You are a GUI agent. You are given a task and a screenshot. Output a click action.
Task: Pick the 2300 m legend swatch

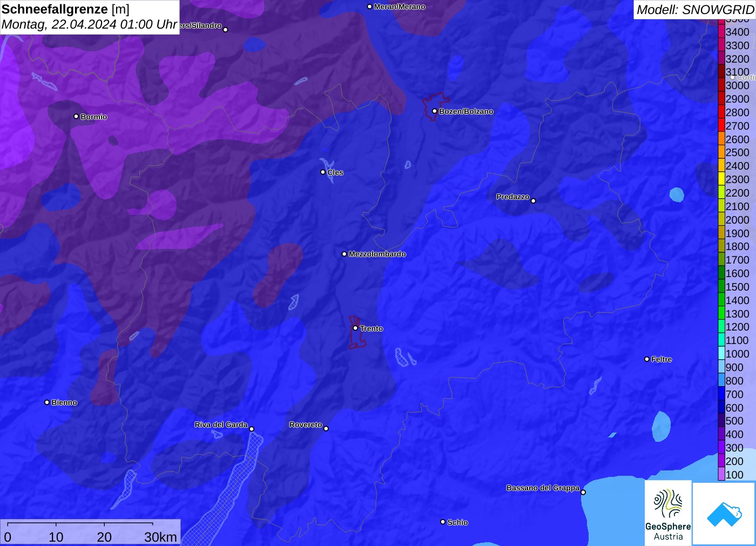tap(721, 179)
